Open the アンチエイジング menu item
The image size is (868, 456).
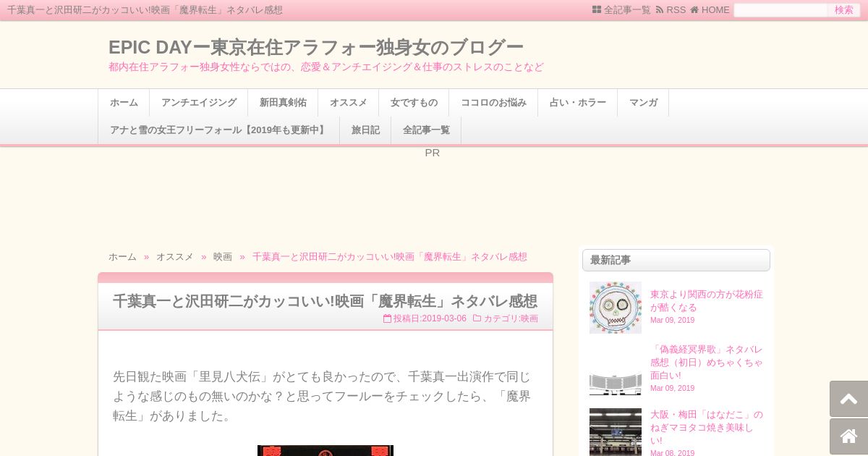tap(199, 103)
